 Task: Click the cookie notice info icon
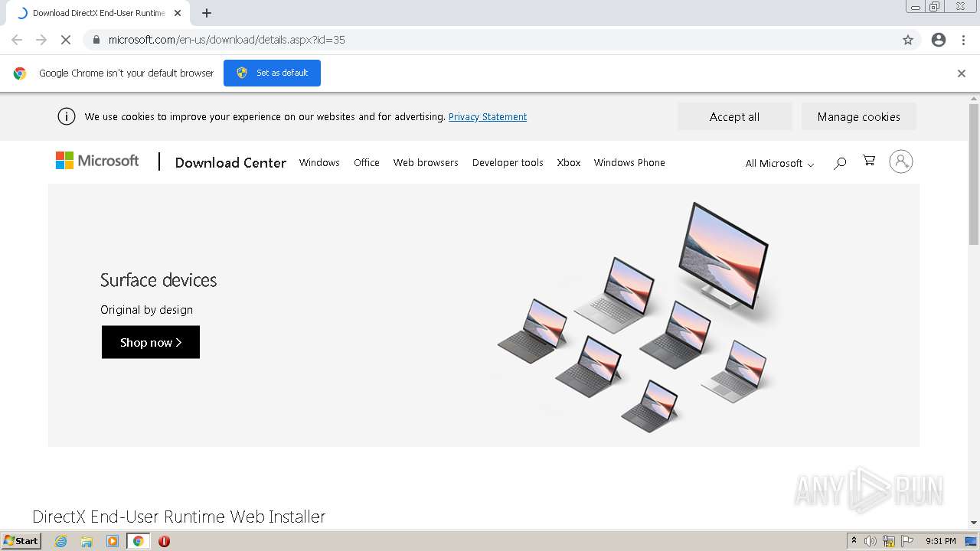(67, 116)
